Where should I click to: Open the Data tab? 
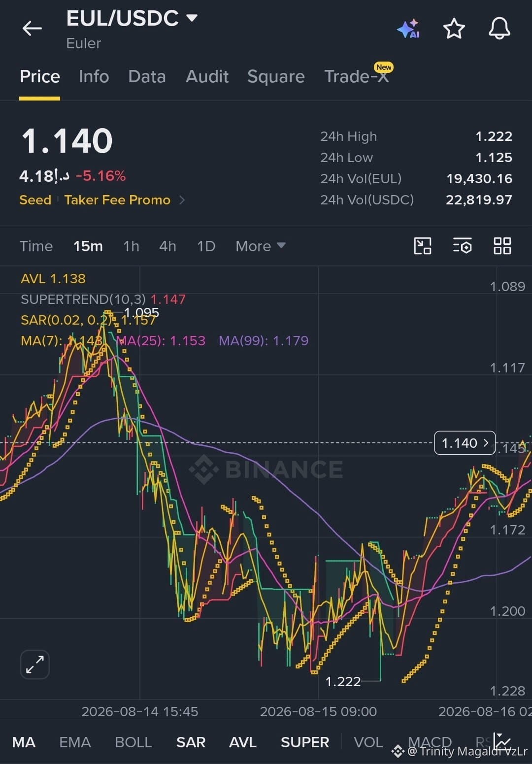pos(147,76)
